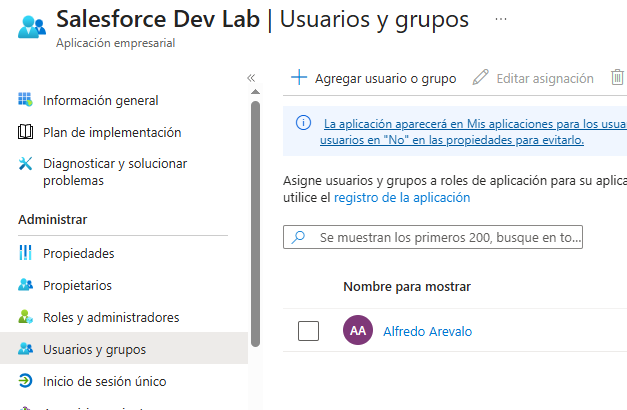Click the Administrar section heading
This screenshot has height=410, width=627.
[x=52, y=219]
